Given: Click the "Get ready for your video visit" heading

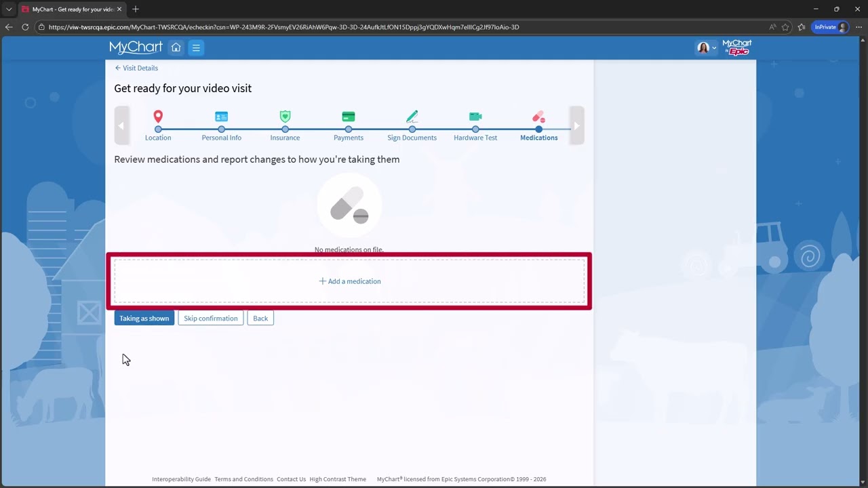Looking at the screenshot, I should coord(183,88).
